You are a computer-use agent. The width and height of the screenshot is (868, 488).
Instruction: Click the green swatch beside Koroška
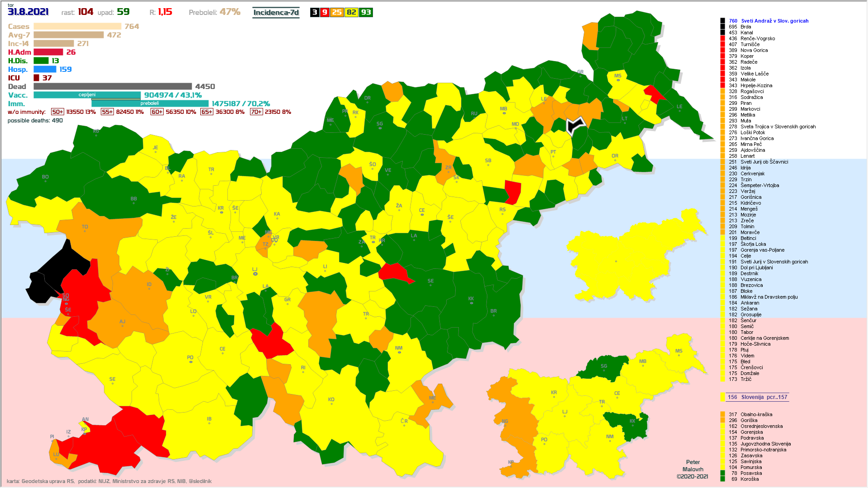(x=722, y=479)
